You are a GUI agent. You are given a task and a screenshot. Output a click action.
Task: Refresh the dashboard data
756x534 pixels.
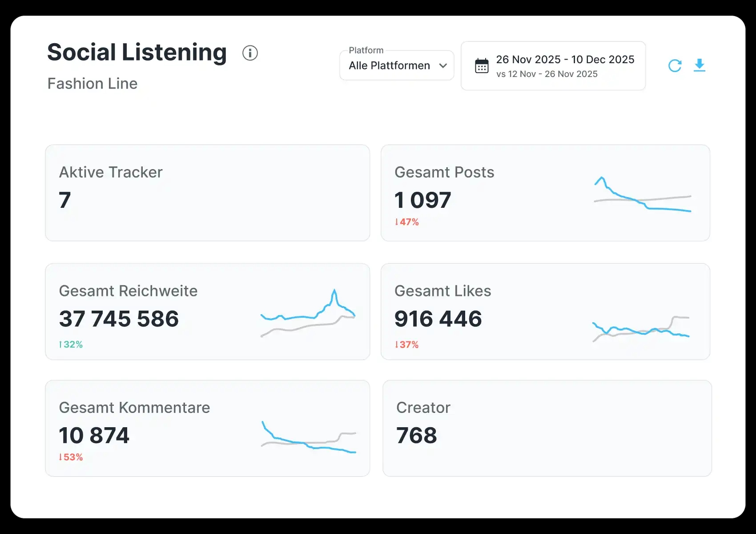pyautogui.click(x=675, y=66)
